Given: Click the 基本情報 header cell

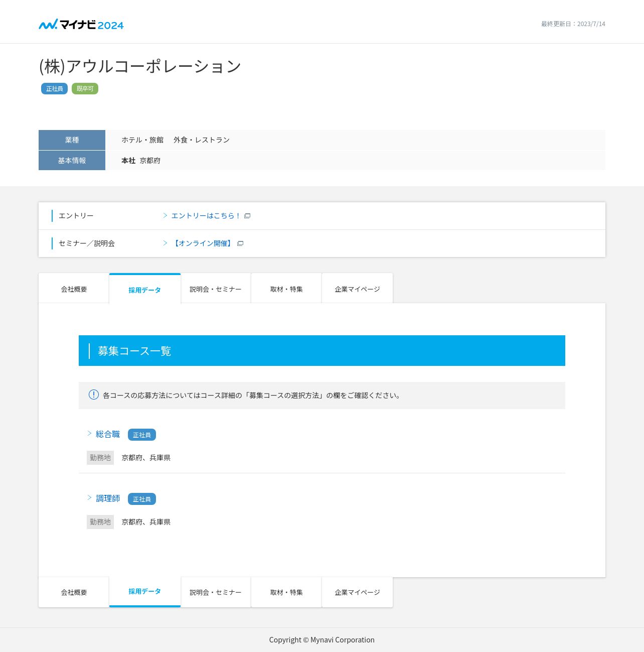Looking at the screenshot, I should pos(72,161).
